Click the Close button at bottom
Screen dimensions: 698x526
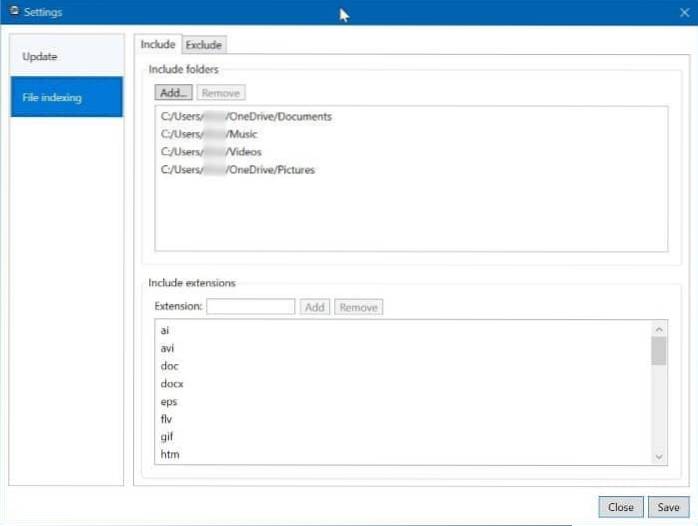[620, 507]
